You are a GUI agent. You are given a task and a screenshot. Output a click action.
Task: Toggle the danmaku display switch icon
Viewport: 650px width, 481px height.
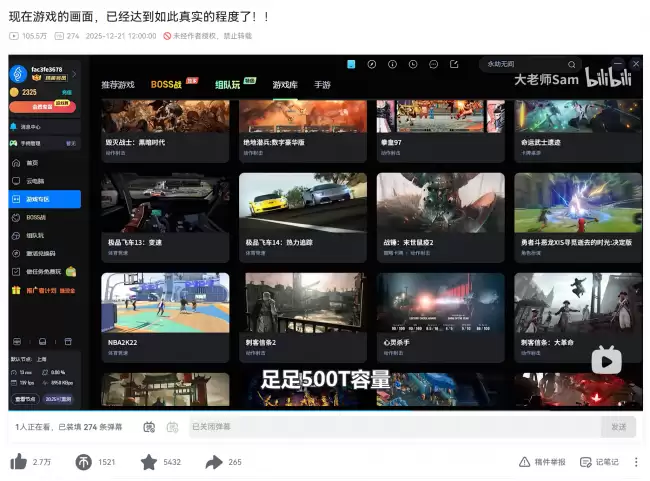coord(149,427)
